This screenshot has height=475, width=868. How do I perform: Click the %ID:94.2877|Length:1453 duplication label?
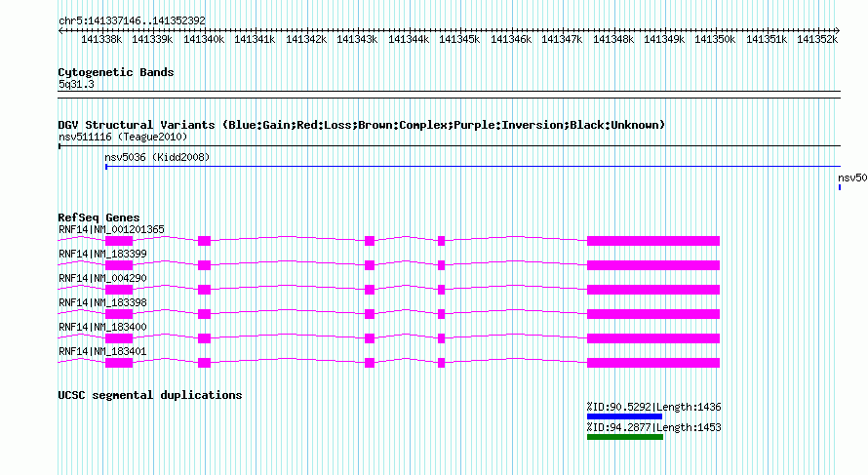pos(653,427)
